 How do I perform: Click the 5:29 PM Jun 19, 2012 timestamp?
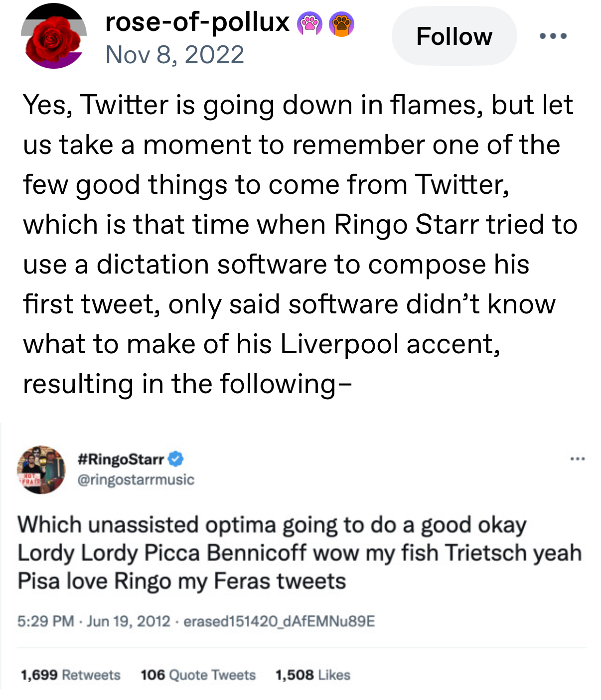[x=94, y=621]
